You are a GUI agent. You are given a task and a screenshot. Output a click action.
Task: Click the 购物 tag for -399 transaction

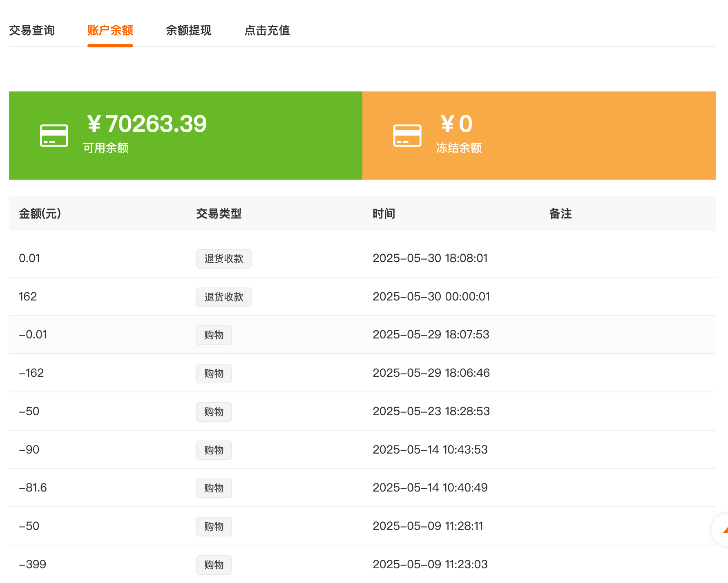pyautogui.click(x=214, y=565)
